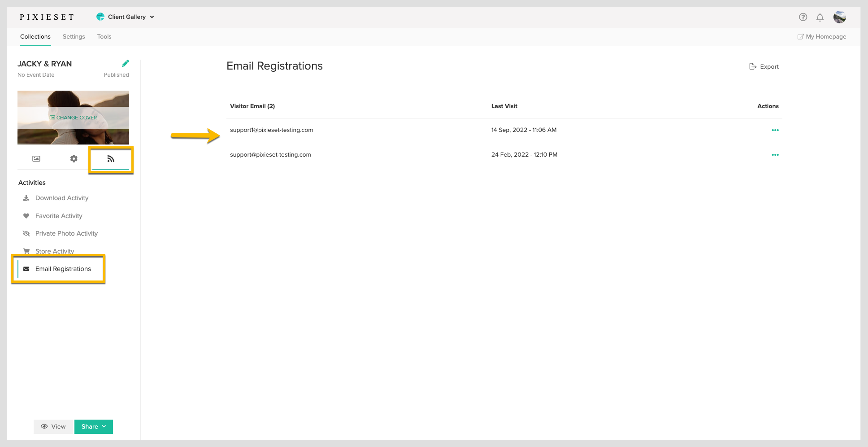Select email support@pixieset-testing.com
The image size is (868, 447).
click(270, 155)
